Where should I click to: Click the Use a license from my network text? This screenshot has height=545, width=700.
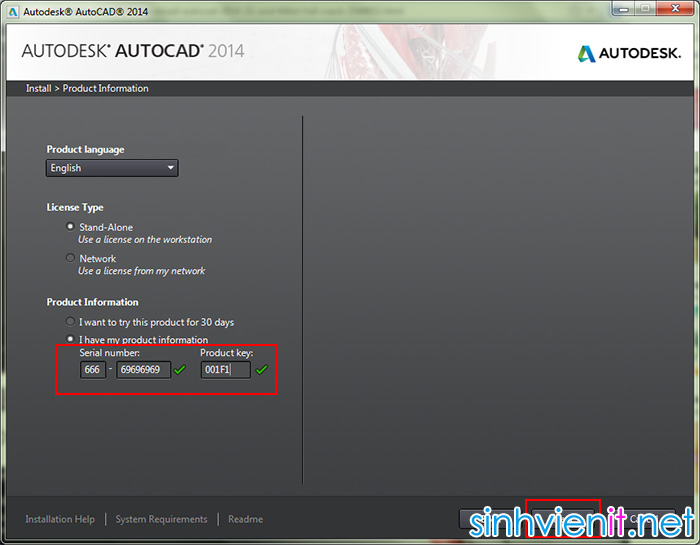142,271
